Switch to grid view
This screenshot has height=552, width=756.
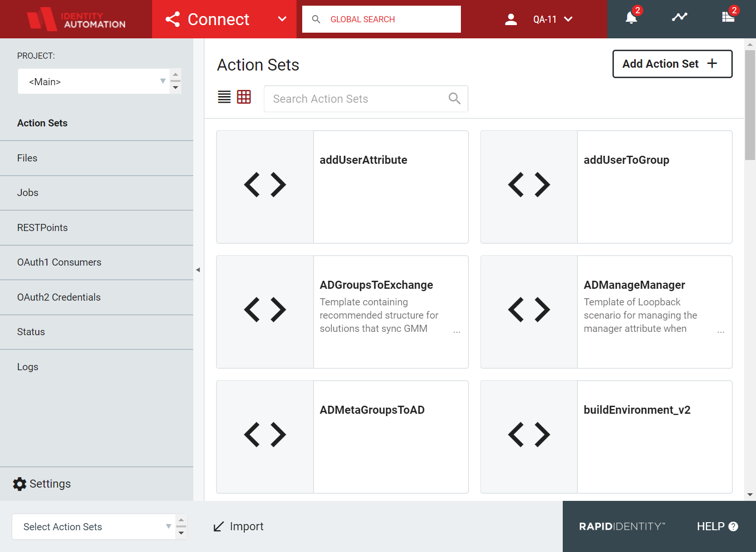244,97
